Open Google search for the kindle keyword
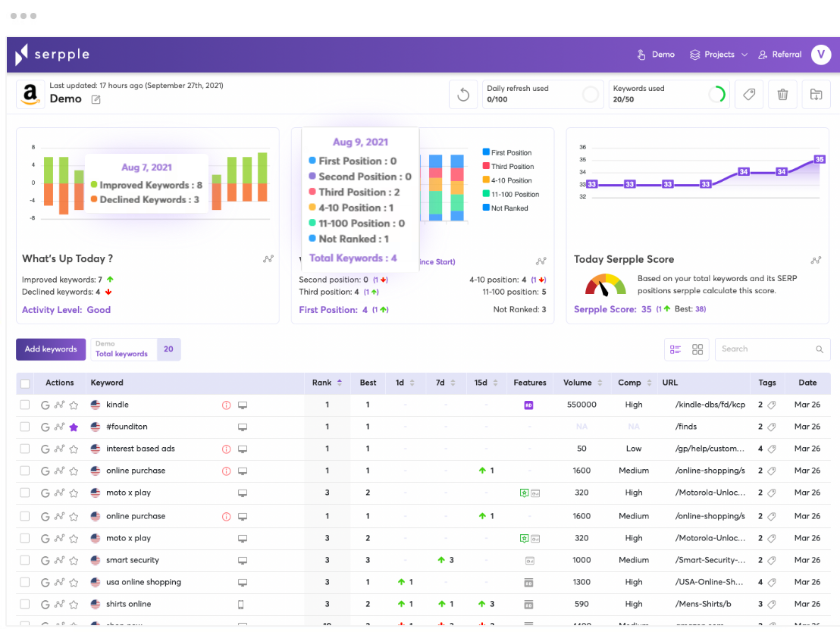Screen dimensions: 840x632 46,405
